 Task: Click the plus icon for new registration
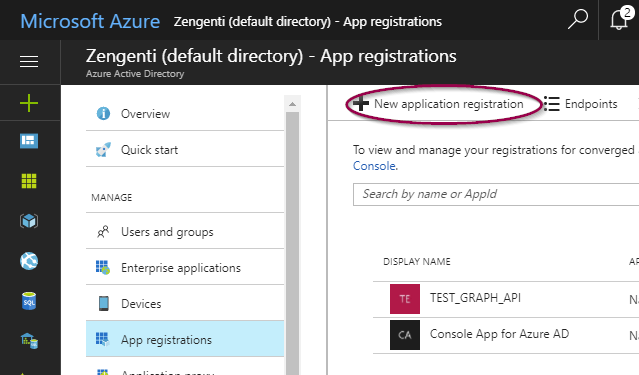[361, 104]
